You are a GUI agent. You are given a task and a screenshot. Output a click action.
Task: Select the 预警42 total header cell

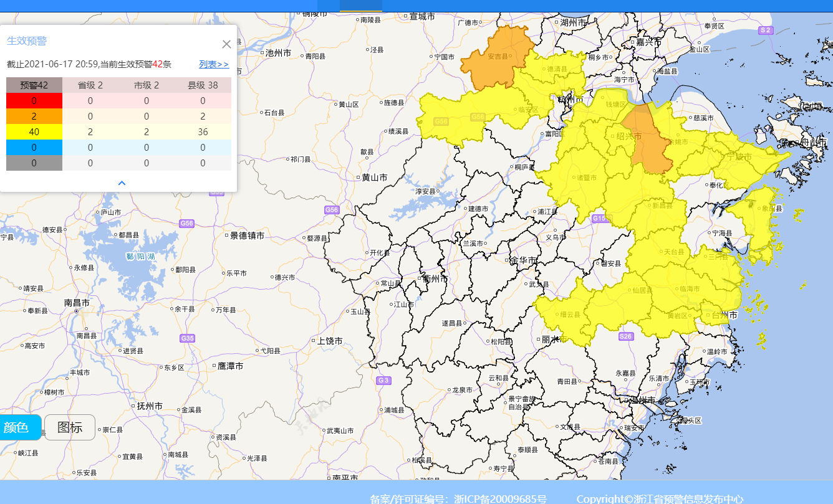(x=34, y=85)
